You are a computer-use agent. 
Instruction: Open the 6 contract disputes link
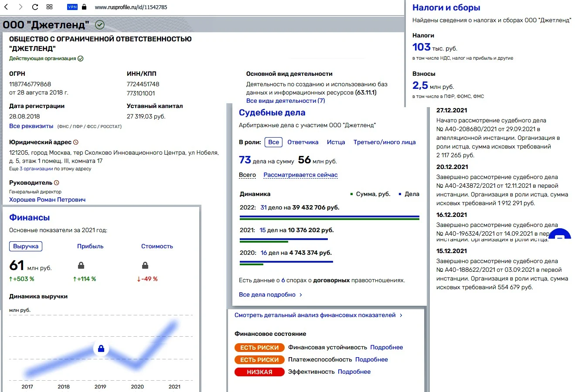283,280
